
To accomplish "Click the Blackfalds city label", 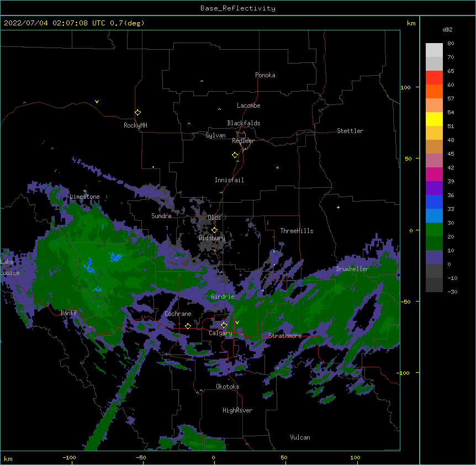I will click(244, 123).
